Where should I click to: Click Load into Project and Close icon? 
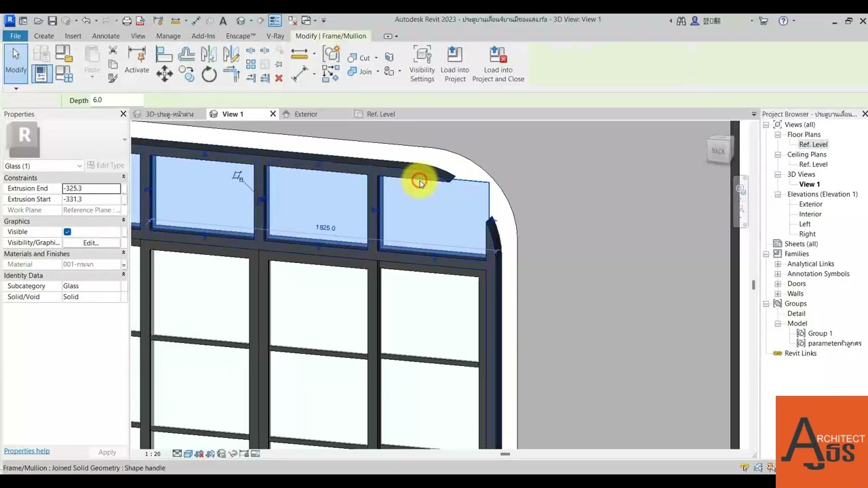498,64
